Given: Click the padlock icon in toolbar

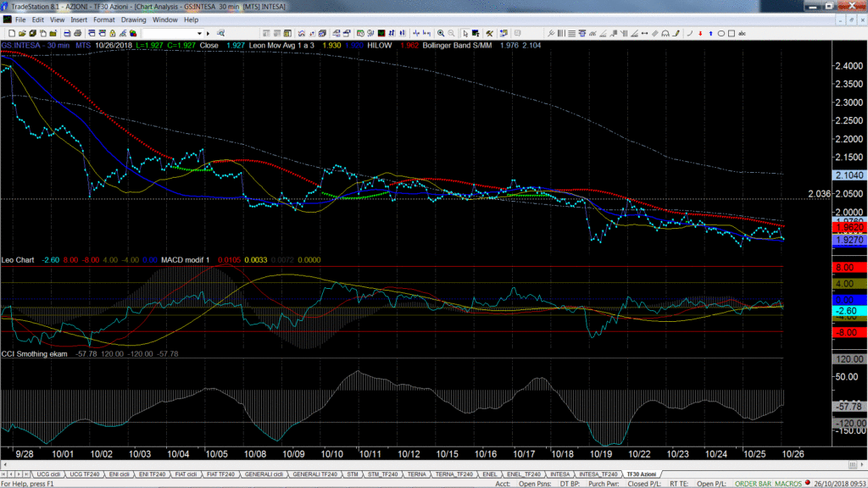Looking at the screenshot, I should [113, 34].
